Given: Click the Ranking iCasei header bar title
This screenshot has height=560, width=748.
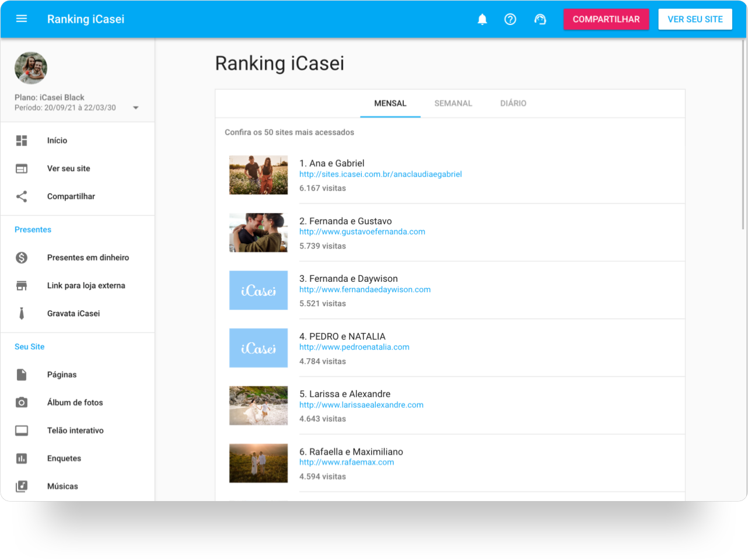Looking at the screenshot, I should (86, 19).
